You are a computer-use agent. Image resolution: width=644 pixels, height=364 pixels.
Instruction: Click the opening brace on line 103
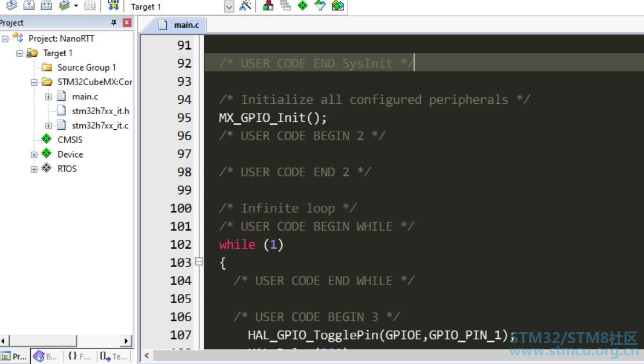pos(222,263)
